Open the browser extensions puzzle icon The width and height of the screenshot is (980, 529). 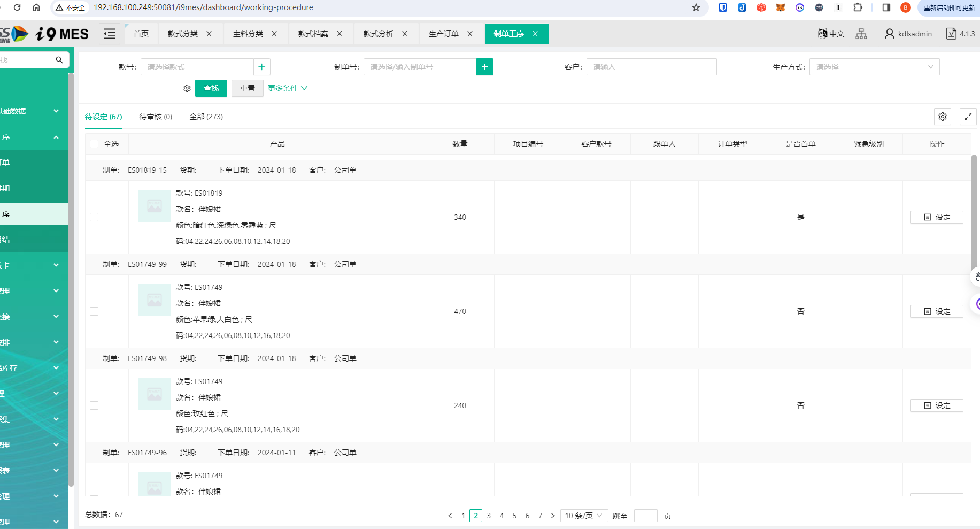858,7
